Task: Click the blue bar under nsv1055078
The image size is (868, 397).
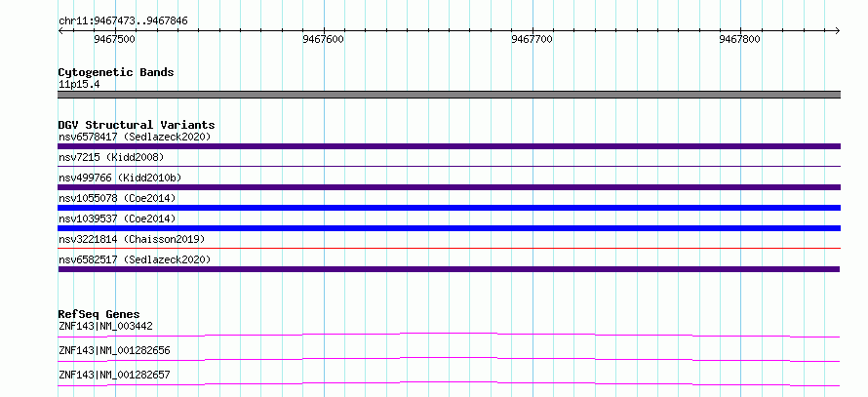Action: pyautogui.click(x=449, y=208)
